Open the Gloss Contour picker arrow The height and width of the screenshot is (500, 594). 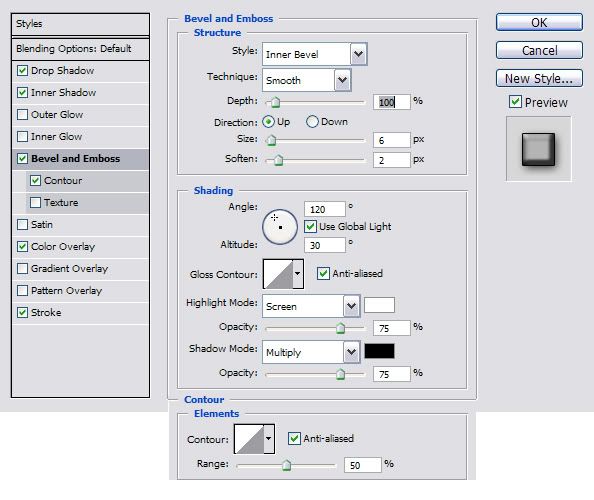298,274
